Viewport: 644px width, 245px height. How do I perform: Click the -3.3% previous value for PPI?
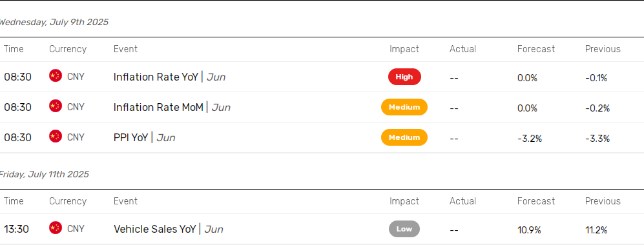tap(597, 139)
